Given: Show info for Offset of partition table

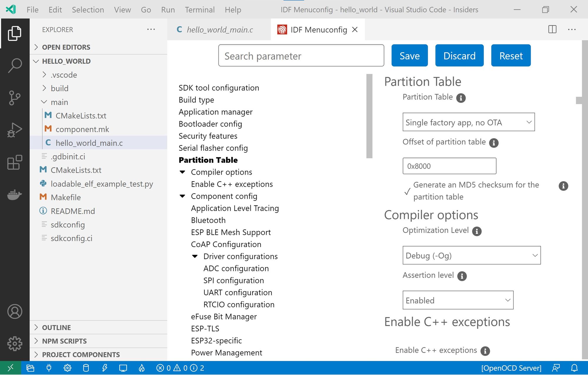Looking at the screenshot, I should (494, 143).
